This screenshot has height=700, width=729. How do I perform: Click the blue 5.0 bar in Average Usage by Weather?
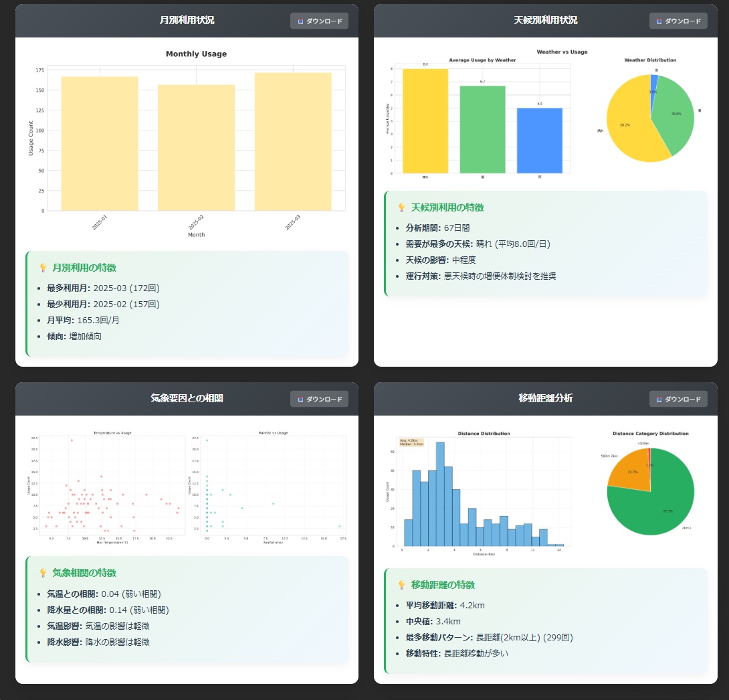[539, 141]
